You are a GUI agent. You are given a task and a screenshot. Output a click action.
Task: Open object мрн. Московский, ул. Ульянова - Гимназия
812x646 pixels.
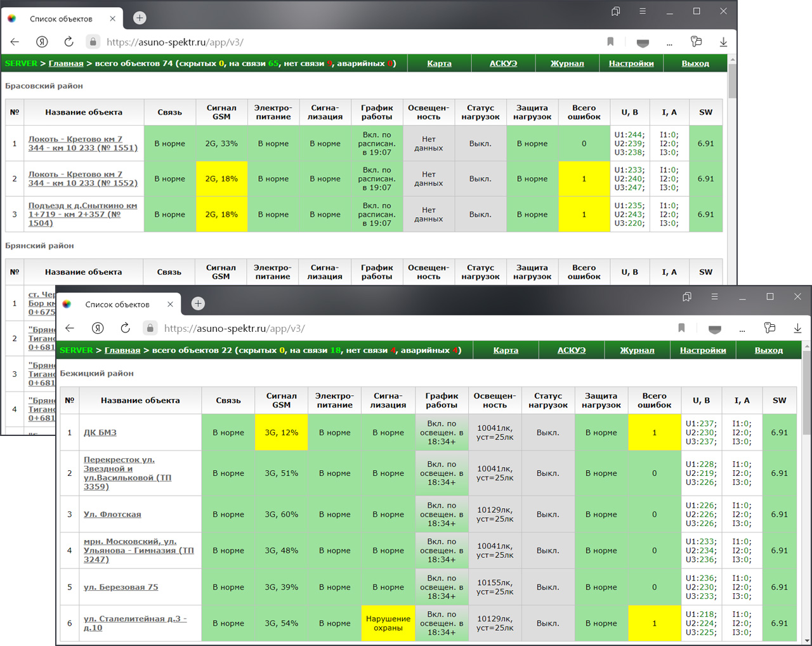[x=139, y=550]
